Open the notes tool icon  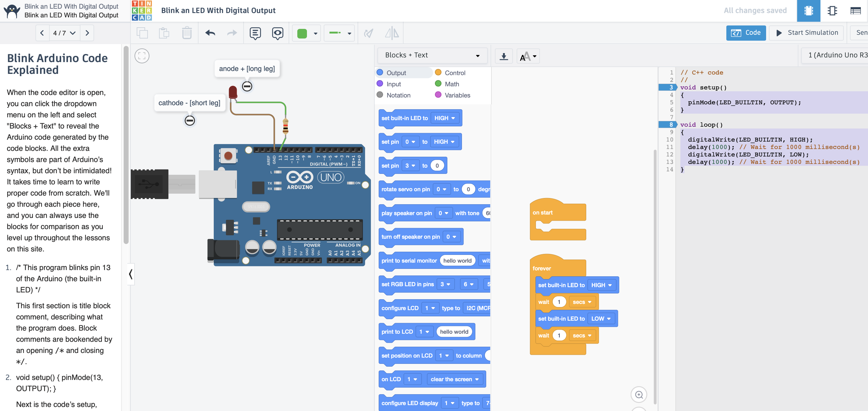click(255, 33)
